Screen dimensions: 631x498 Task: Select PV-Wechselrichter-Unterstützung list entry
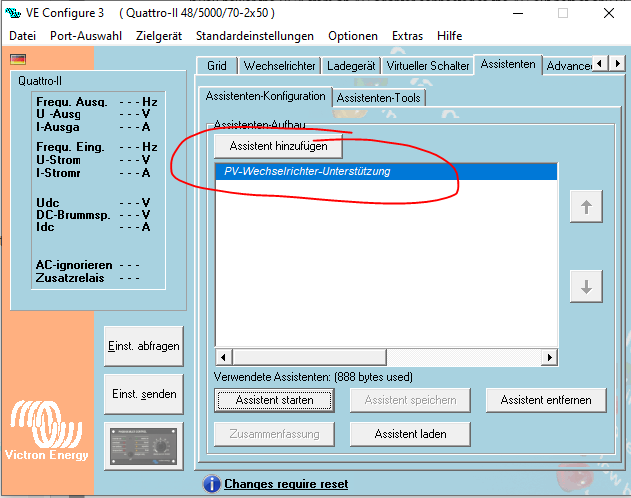click(307, 172)
